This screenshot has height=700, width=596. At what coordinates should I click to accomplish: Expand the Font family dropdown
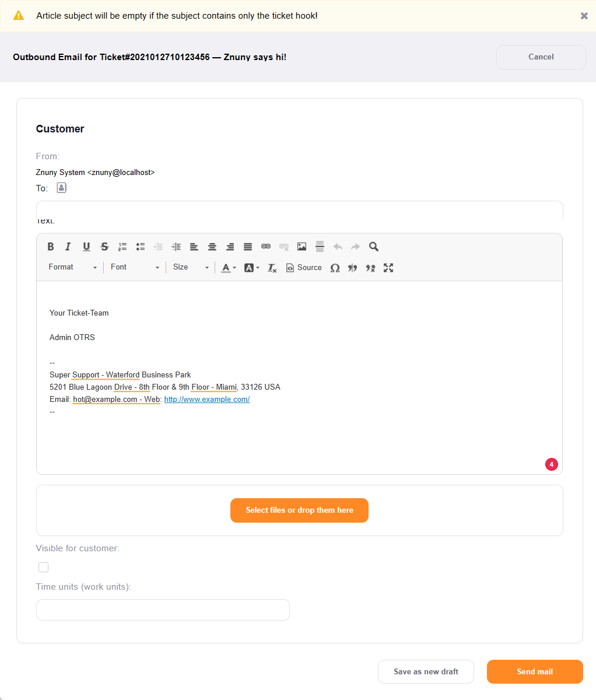pyautogui.click(x=135, y=267)
